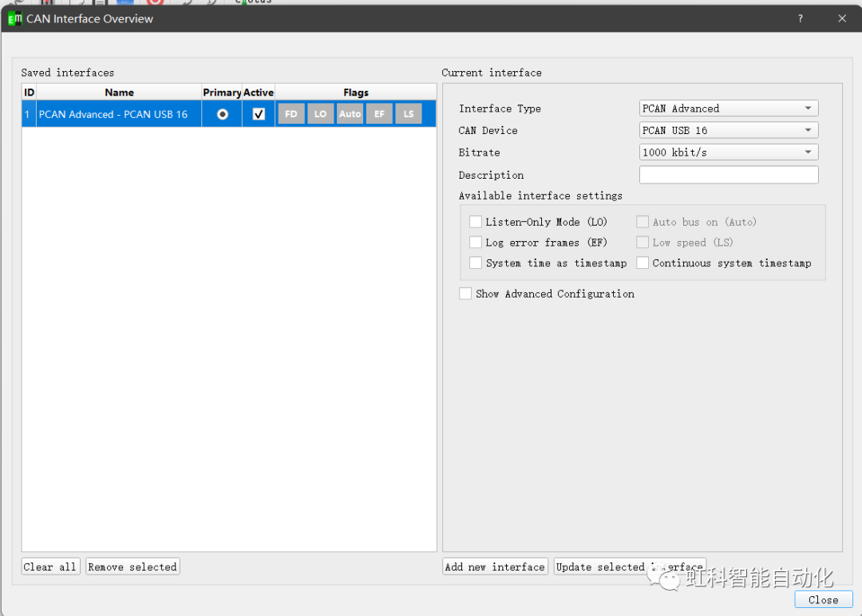Screen dimensions: 862x616
Task: Click the EF flag badge
Action: tap(379, 114)
